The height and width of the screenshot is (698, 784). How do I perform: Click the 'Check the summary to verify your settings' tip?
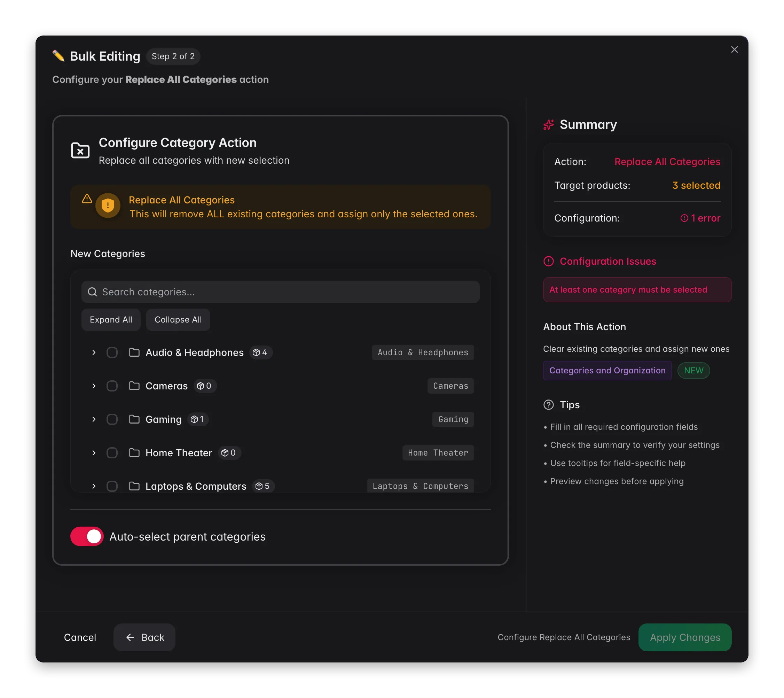[635, 445]
